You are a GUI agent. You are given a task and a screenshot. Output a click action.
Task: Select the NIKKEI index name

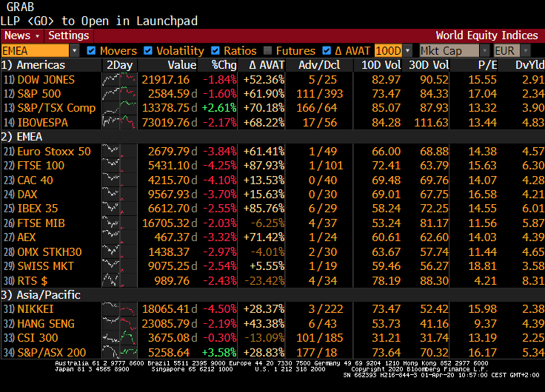coord(36,309)
